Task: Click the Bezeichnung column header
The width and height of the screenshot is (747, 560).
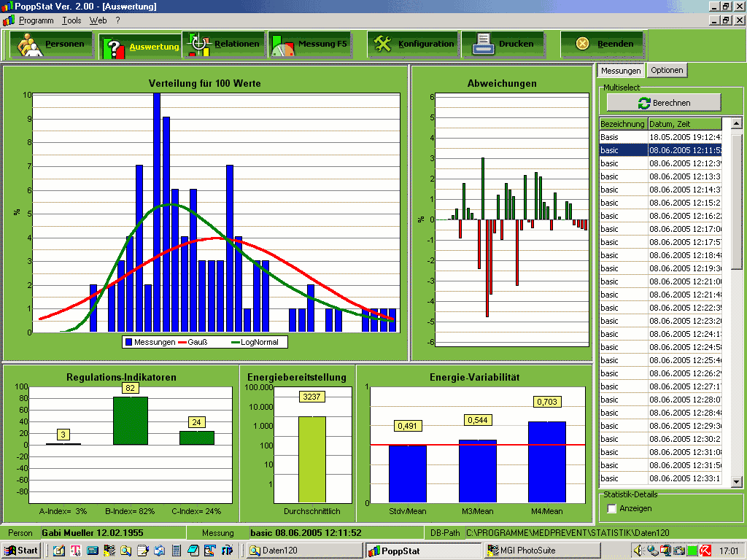Action: click(623, 124)
